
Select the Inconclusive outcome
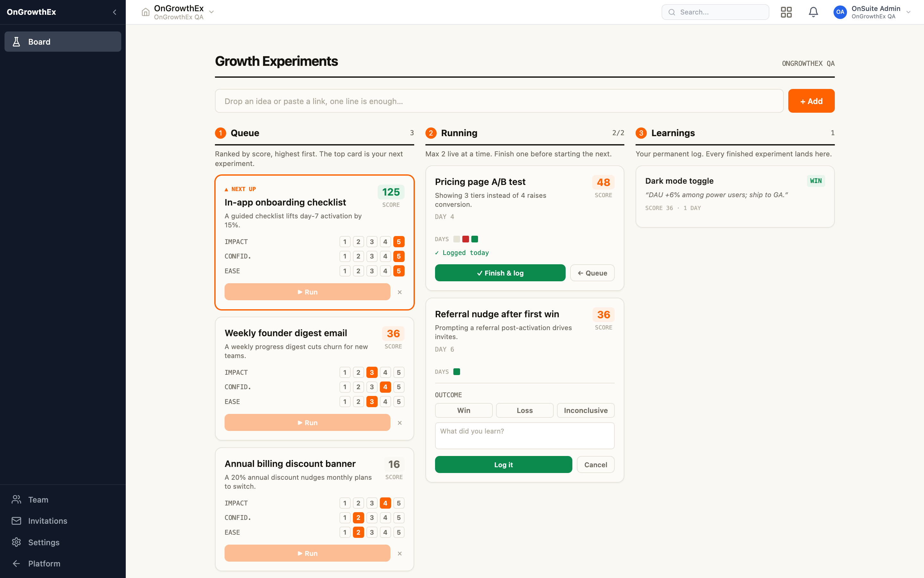(x=586, y=410)
